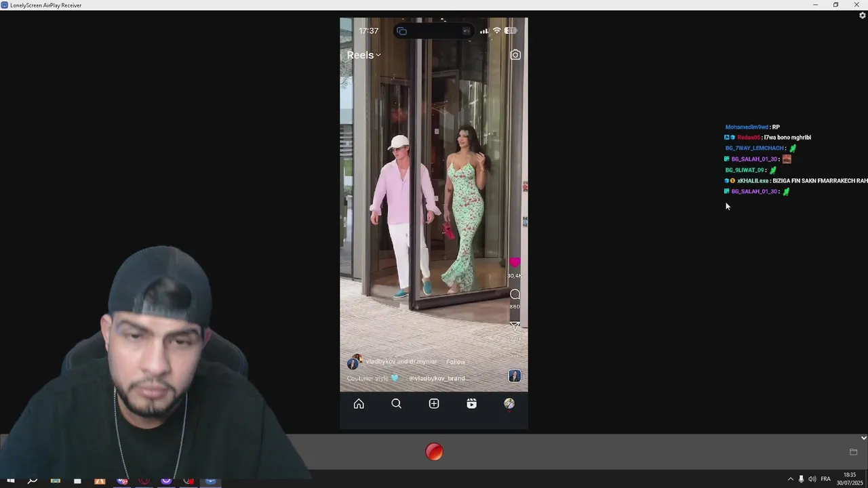The width and height of the screenshot is (868, 488).
Task: Click the '30,4K' likes count
Action: (515, 276)
